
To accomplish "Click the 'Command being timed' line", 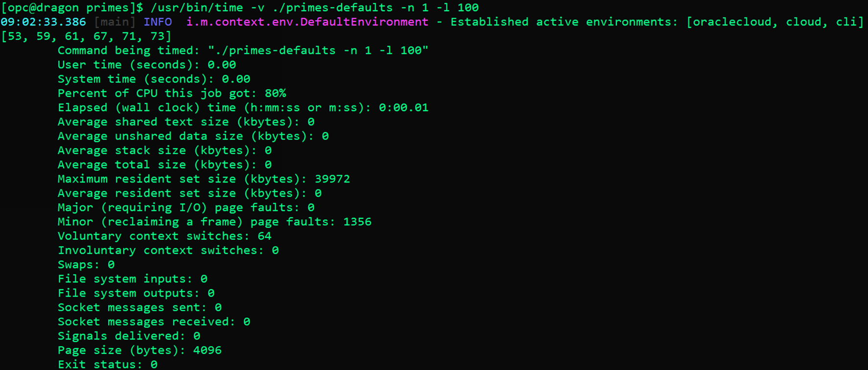I will (243, 50).
